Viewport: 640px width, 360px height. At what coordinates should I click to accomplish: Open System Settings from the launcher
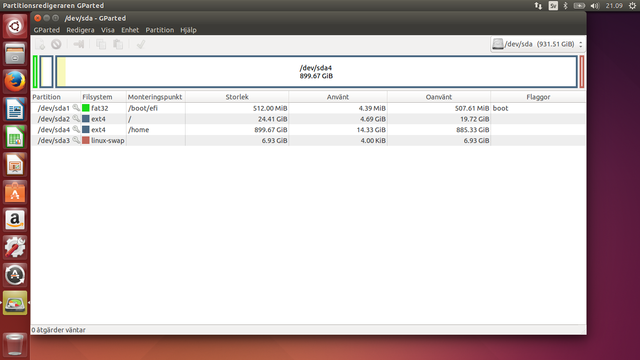(x=15, y=247)
